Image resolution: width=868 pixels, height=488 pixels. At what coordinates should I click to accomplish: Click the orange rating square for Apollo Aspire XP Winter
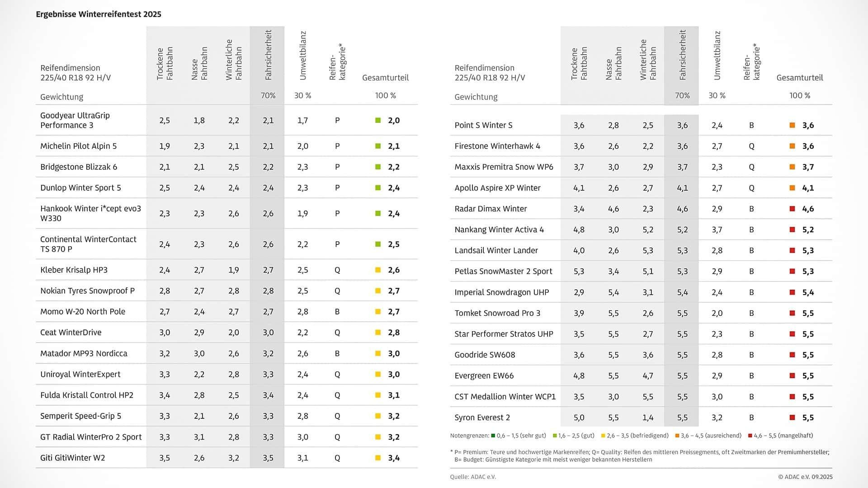coord(792,188)
